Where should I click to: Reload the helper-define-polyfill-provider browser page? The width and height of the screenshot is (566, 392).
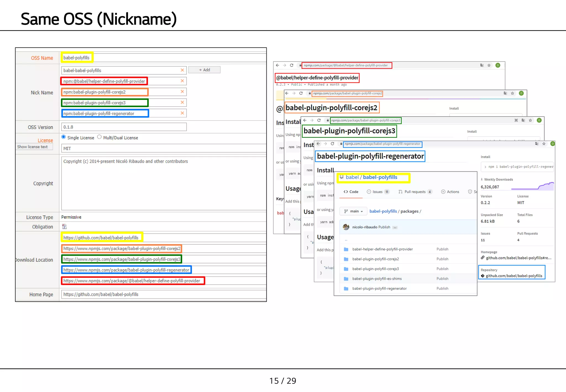point(292,65)
